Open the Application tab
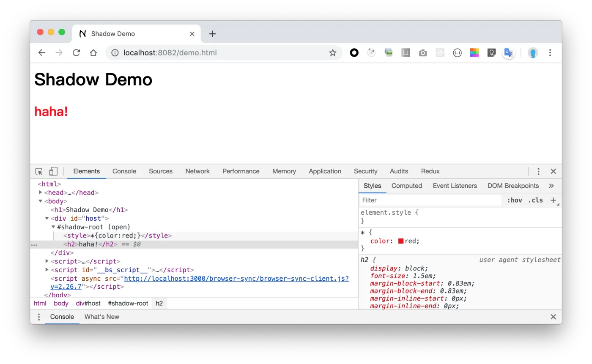The width and height of the screenshot is (592, 364). pos(325,171)
